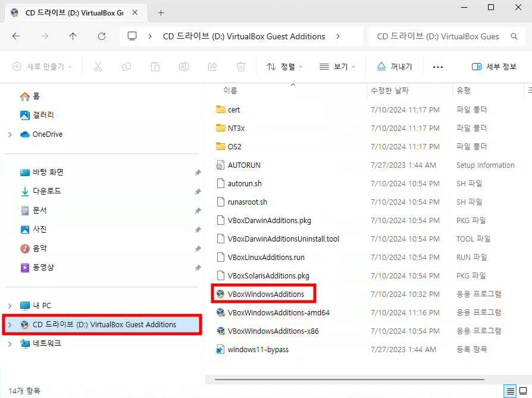Open Documents (문서) in sidebar
The width and height of the screenshot is (532, 398).
click(33, 211)
